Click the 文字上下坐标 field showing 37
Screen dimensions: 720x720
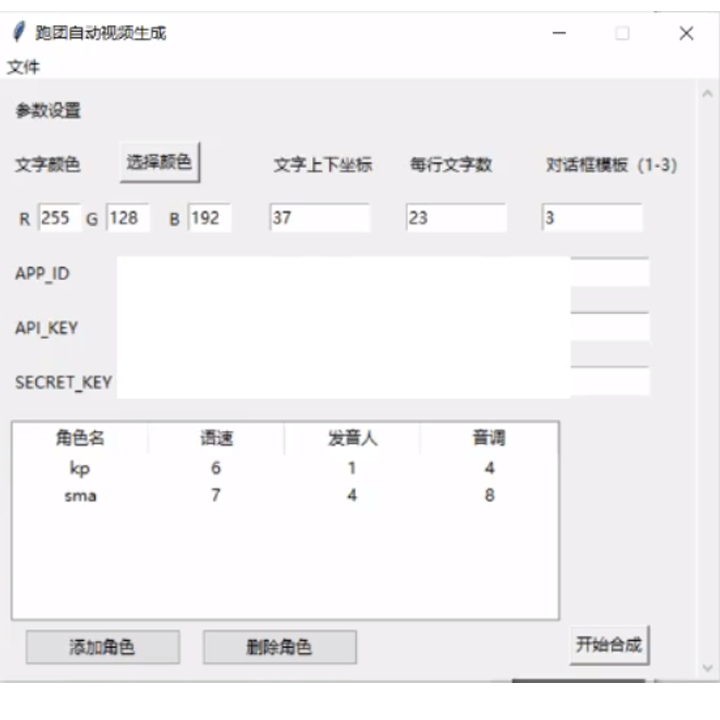click(x=320, y=218)
